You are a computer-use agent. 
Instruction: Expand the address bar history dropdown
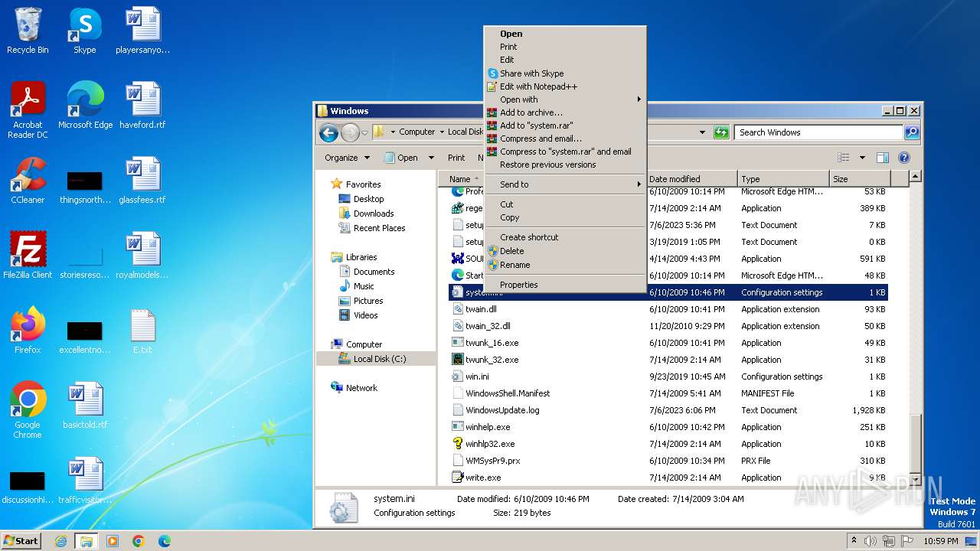[x=702, y=132]
